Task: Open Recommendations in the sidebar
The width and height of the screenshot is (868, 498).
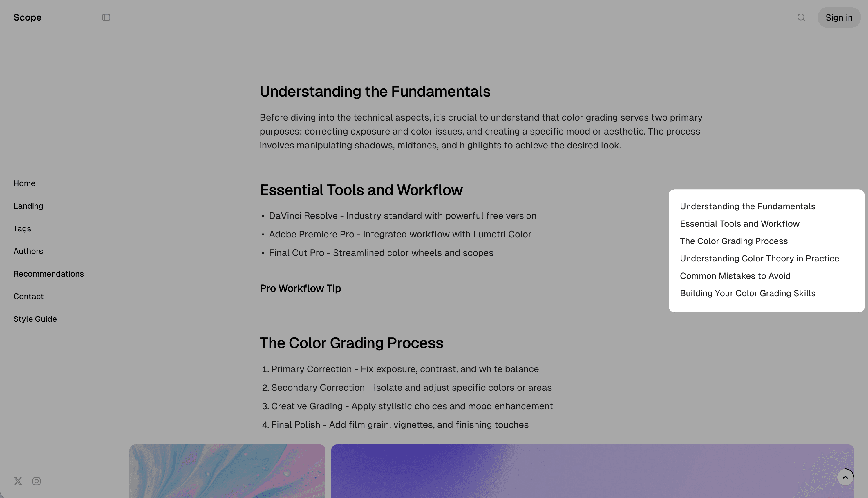Action: (49, 273)
